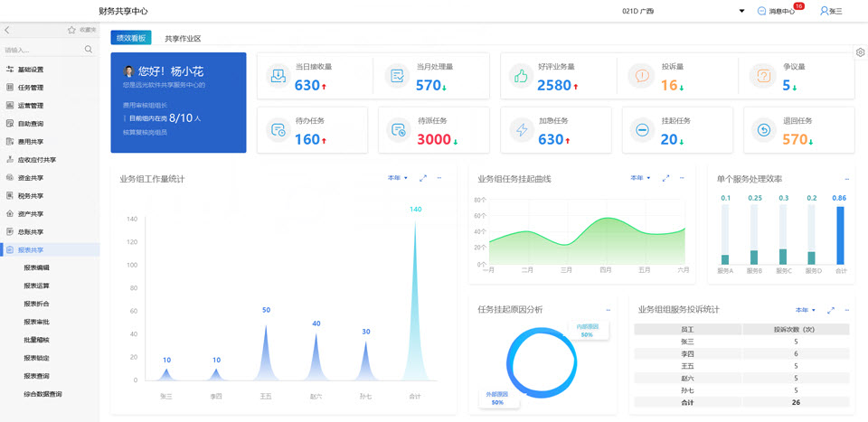868x422 pixels.
Task: Switch to the 共享作业区 tab
Action: pyautogui.click(x=183, y=39)
